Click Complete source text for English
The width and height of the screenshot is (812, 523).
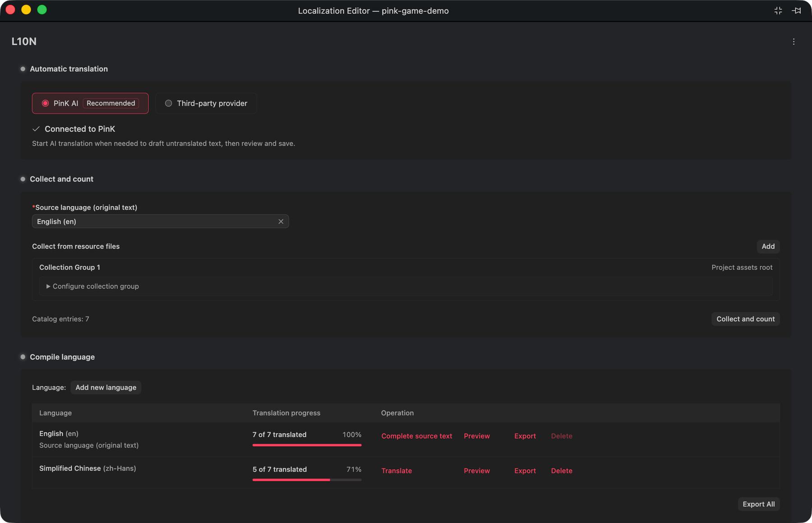416,436
